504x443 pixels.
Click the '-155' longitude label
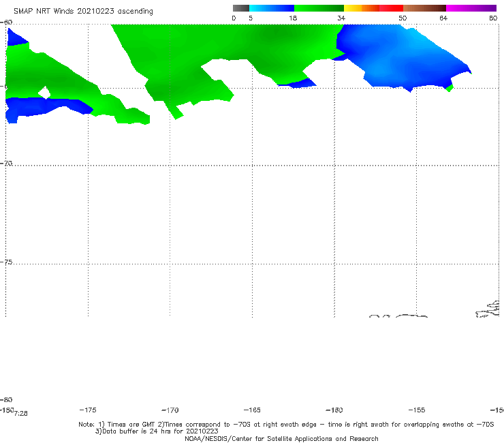417,410
